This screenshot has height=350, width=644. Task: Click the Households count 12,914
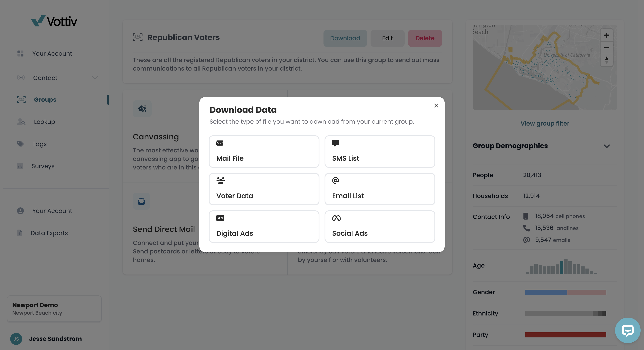pos(531,196)
